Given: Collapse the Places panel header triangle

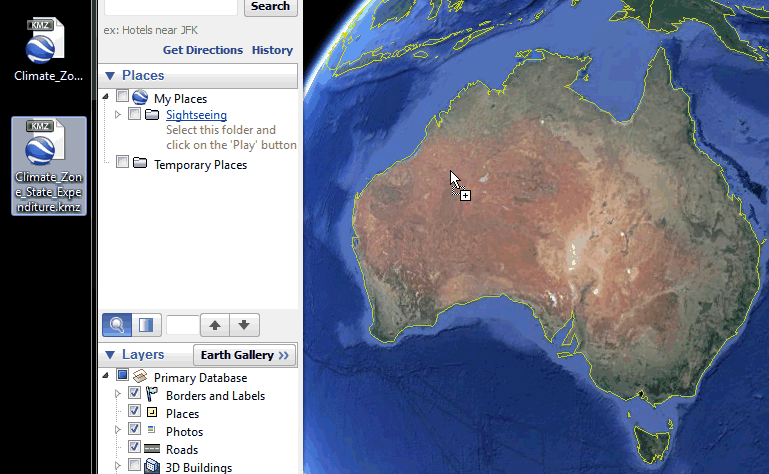Looking at the screenshot, I should [x=110, y=76].
